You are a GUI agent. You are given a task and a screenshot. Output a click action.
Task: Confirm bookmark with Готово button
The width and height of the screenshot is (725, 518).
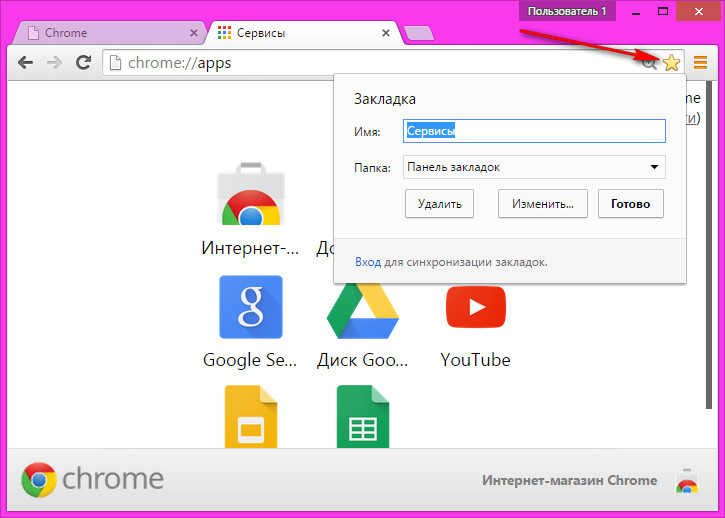point(631,204)
